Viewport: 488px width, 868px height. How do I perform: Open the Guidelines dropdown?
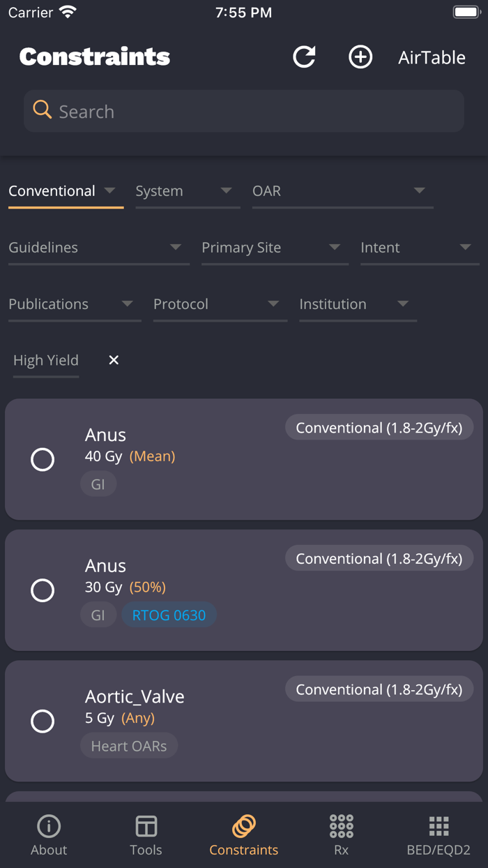click(x=98, y=248)
